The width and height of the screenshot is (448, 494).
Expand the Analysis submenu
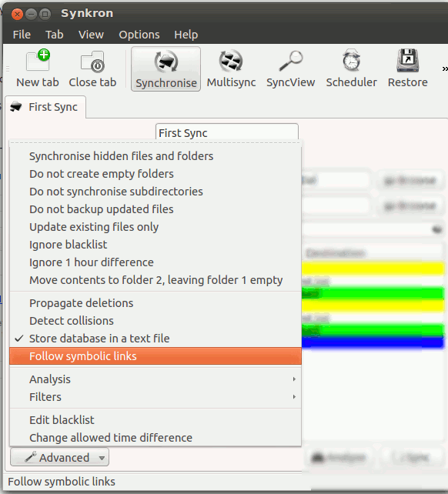coord(155,379)
